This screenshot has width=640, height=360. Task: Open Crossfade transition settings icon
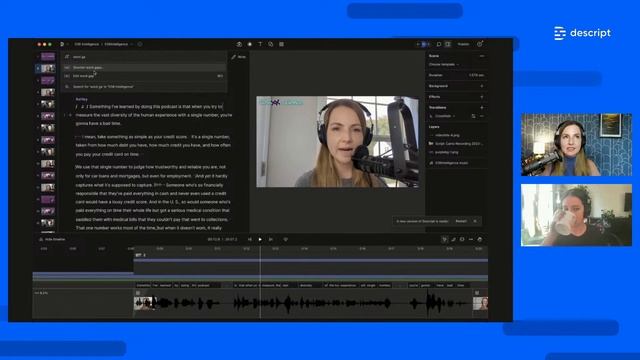tap(473, 116)
